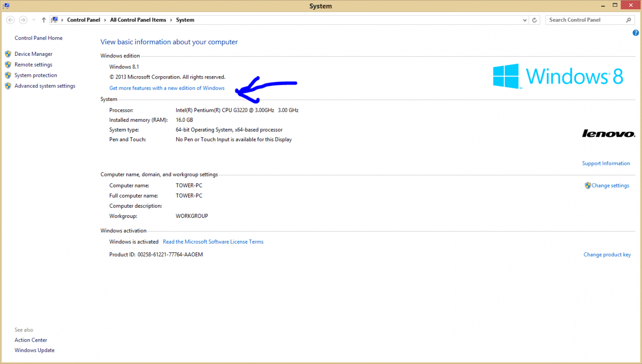Screen dimensions: 642x364
Task: Click the processor text Intel(R) Pentium(R) CPU G3220
Action: (x=237, y=110)
